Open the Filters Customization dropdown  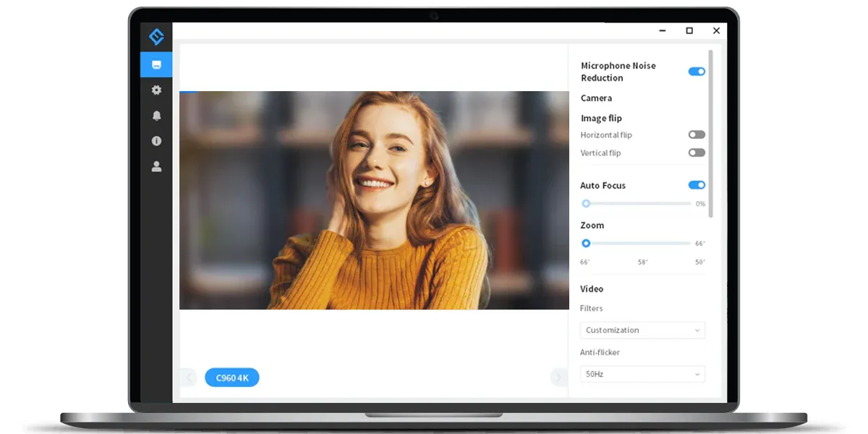tap(642, 330)
